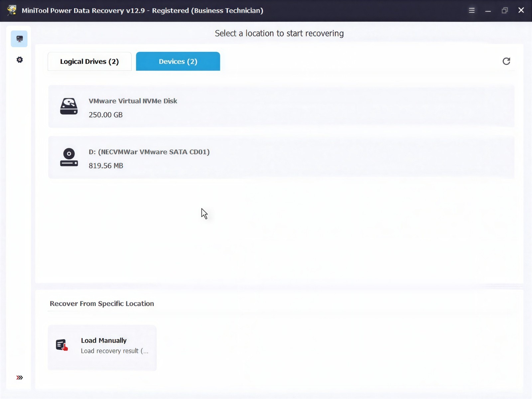Select the recovery home icon in sidebar
The width and height of the screenshot is (532, 399).
pos(19,39)
